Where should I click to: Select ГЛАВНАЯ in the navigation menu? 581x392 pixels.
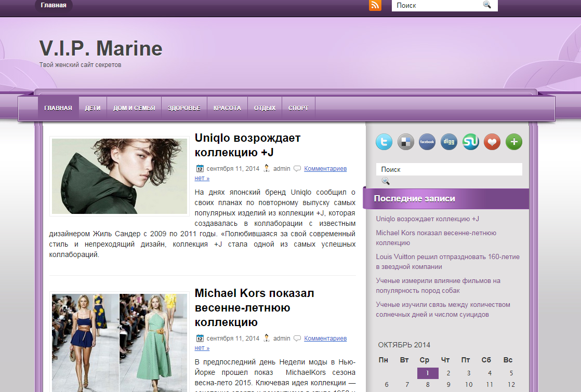[58, 108]
